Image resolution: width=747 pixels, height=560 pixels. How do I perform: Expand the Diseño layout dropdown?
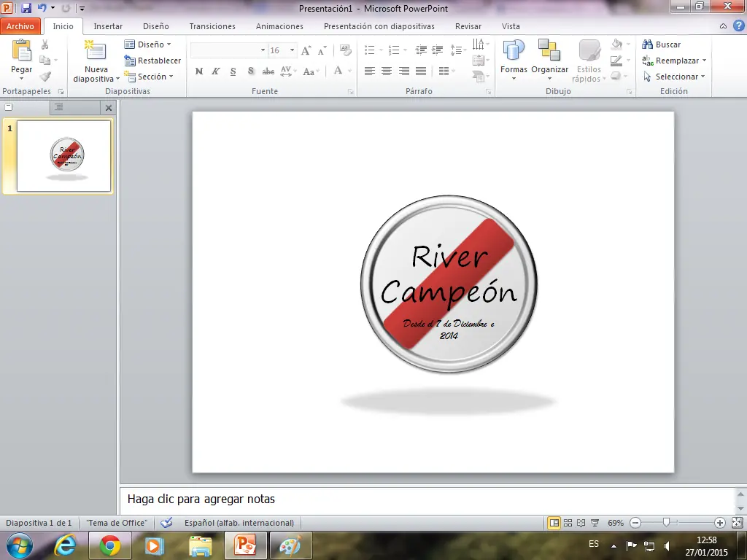[x=147, y=44]
